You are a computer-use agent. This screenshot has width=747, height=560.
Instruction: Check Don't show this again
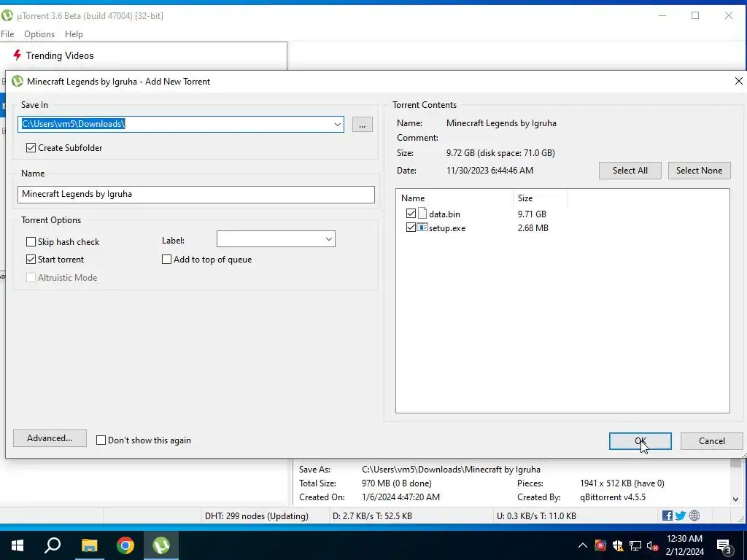click(x=101, y=440)
